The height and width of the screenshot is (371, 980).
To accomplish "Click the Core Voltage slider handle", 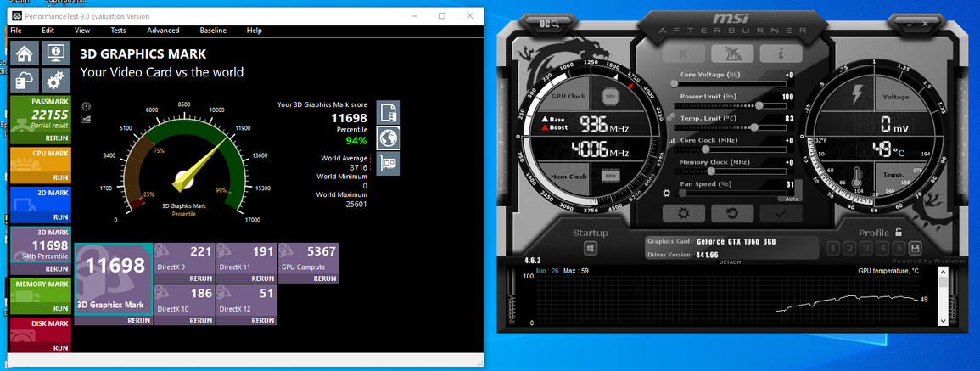I will (x=675, y=83).
